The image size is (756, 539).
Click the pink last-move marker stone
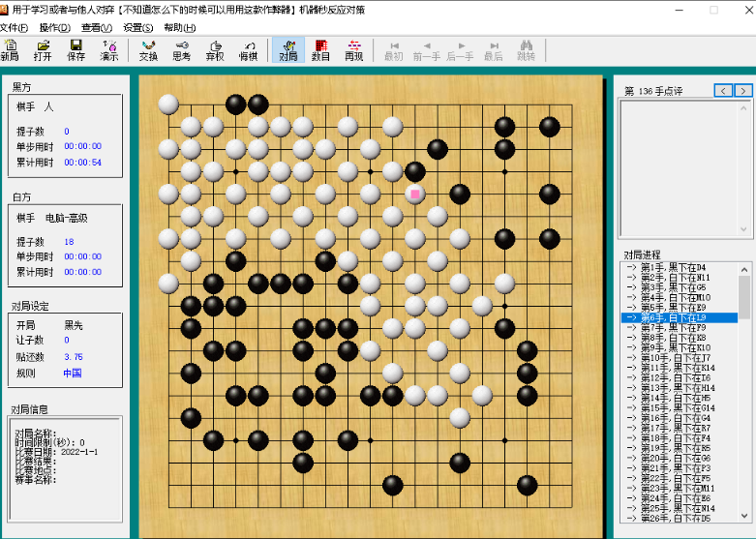[x=415, y=194]
